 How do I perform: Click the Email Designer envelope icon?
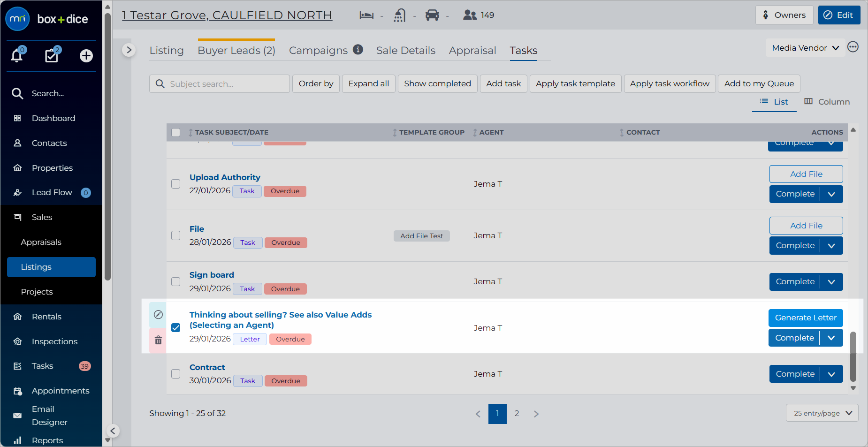[x=17, y=415]
